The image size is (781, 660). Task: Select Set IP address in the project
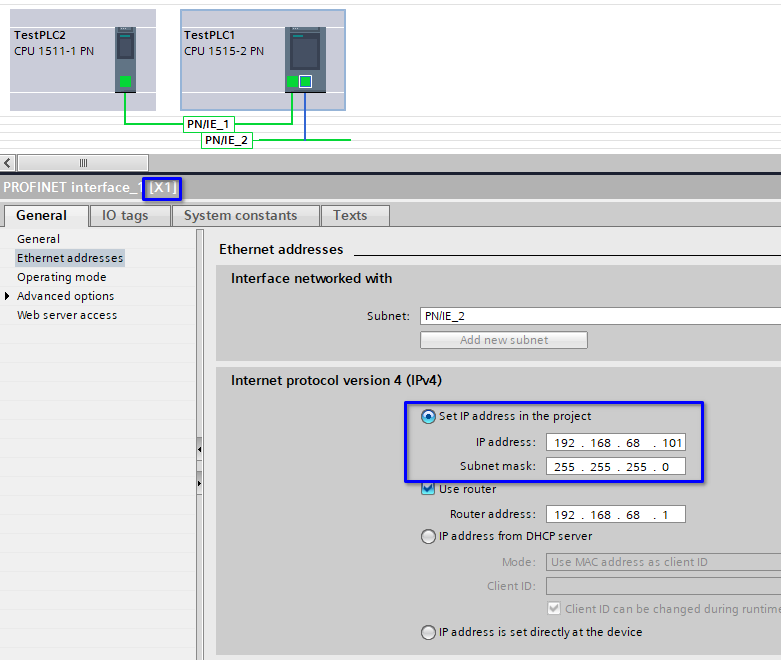click(x=428, y=416)
